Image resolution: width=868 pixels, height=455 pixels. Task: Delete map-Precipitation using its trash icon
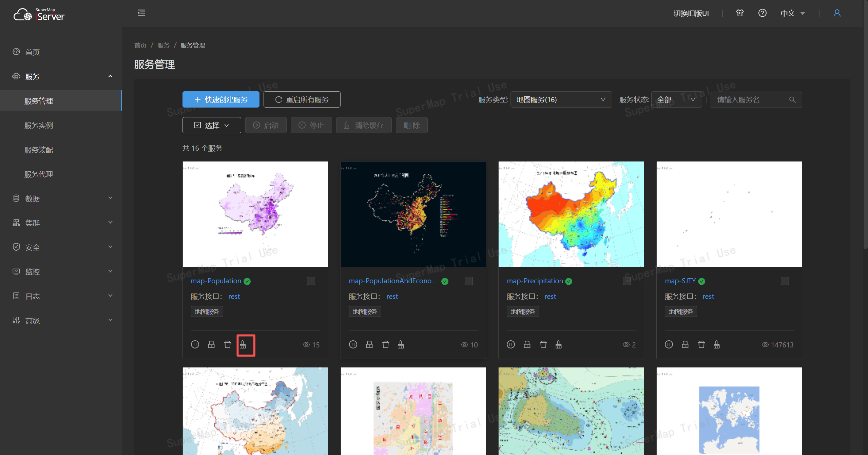(x=543, y=345)
